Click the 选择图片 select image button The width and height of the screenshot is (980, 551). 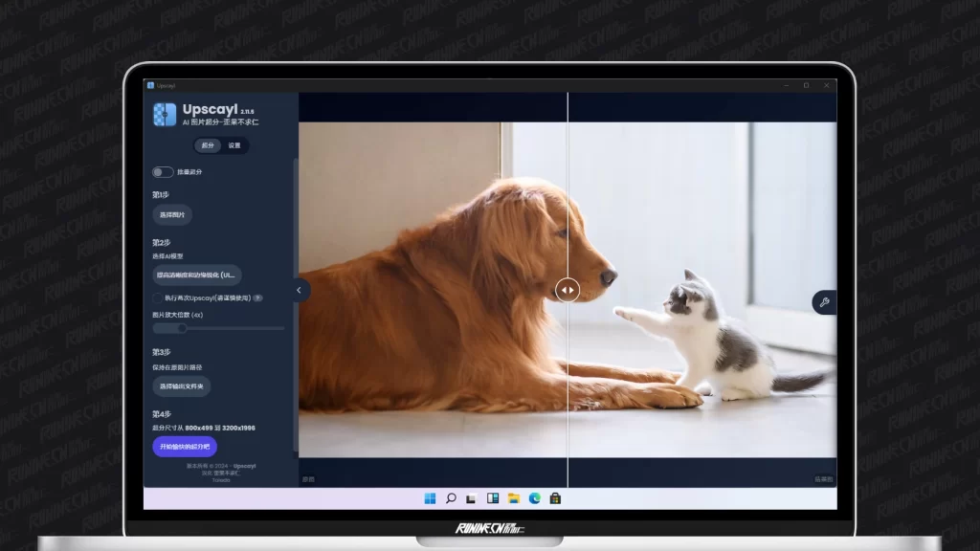point(172,215)
